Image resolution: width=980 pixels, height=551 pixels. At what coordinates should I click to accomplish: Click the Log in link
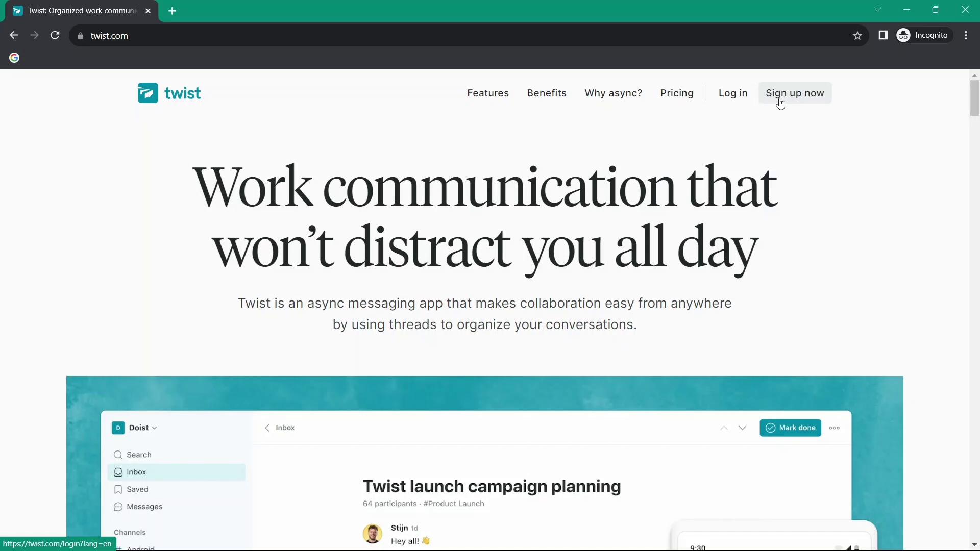pos(733,93)
